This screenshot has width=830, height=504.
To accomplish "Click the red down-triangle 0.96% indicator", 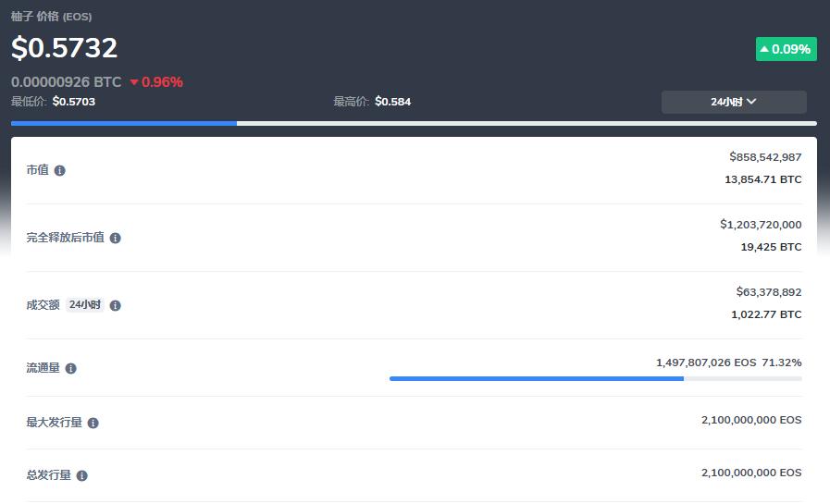I will coord(156,82).
